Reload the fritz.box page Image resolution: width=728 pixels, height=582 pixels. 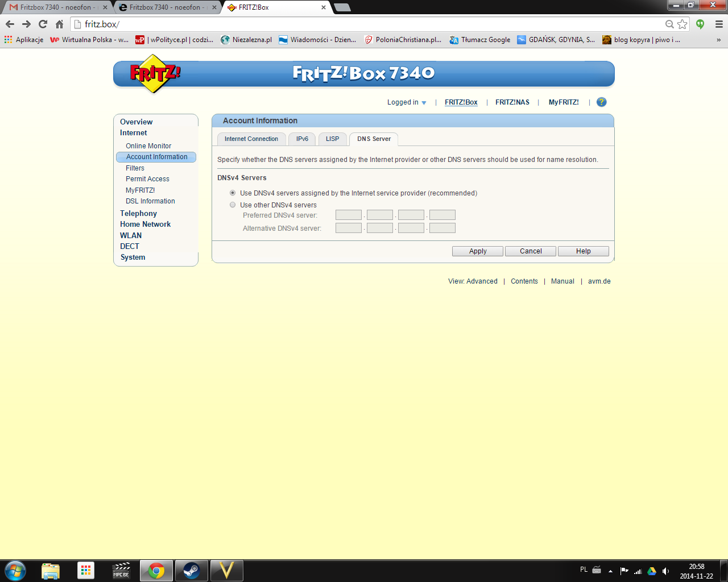(x=43, y=24)
